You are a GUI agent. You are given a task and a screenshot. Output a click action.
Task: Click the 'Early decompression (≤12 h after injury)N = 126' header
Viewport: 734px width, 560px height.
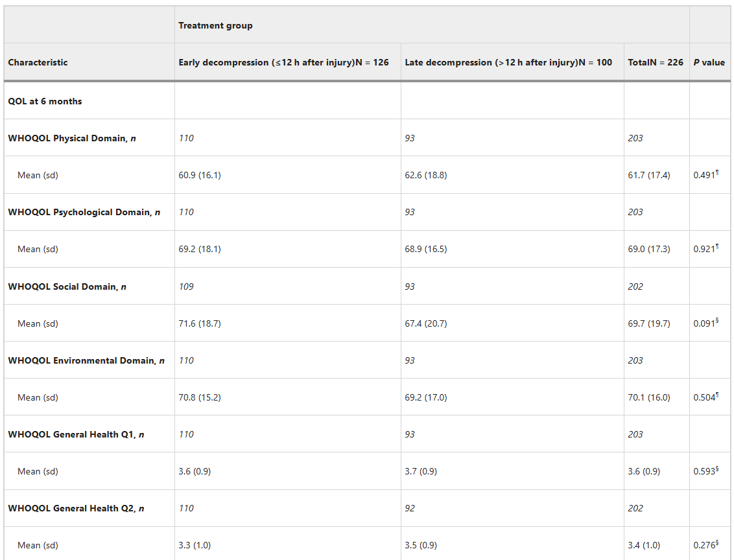tap(283, 63)
